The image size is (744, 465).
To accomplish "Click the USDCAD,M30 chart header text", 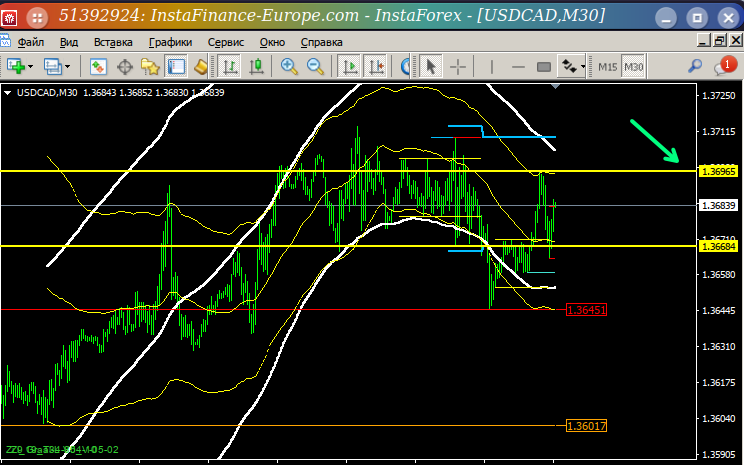I will click(x=47, y=93).
